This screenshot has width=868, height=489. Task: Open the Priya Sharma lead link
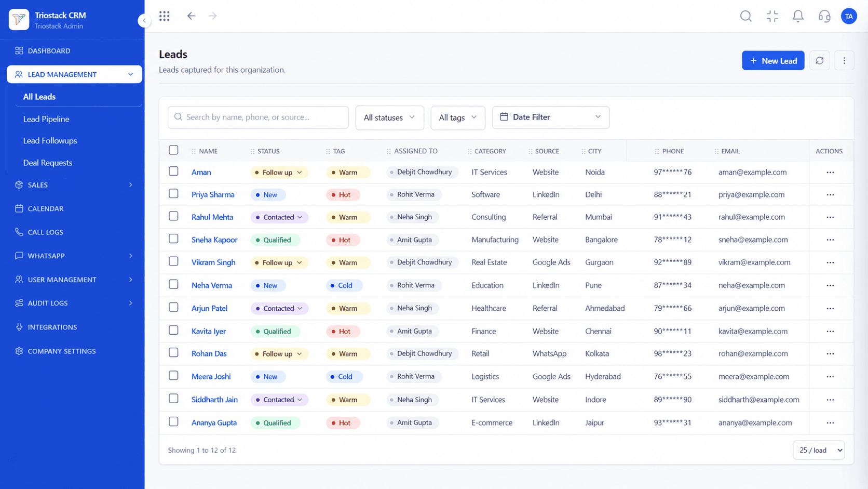(x=213, y=195)
